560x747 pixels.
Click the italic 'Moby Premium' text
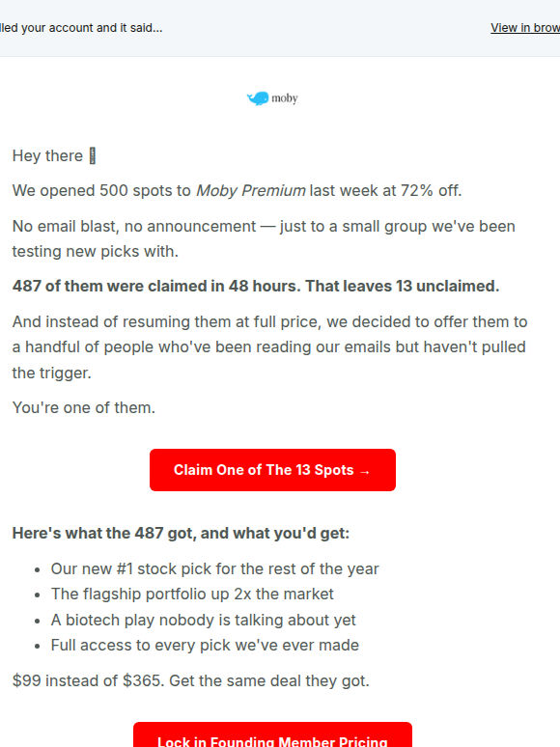point(251,190)
